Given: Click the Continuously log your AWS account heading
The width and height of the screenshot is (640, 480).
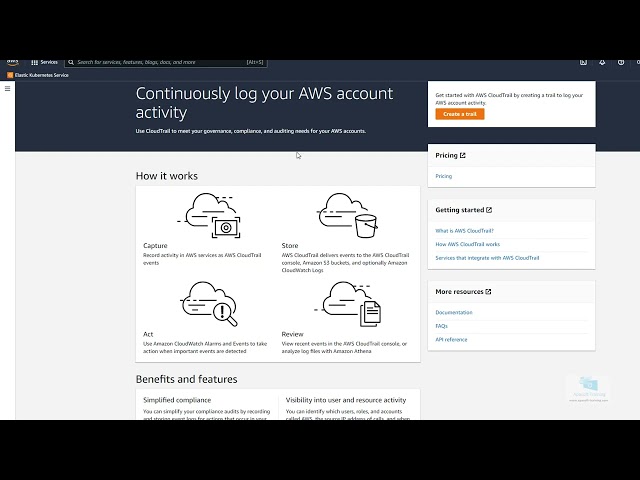Looking at the screenshot, I should 264,103.
